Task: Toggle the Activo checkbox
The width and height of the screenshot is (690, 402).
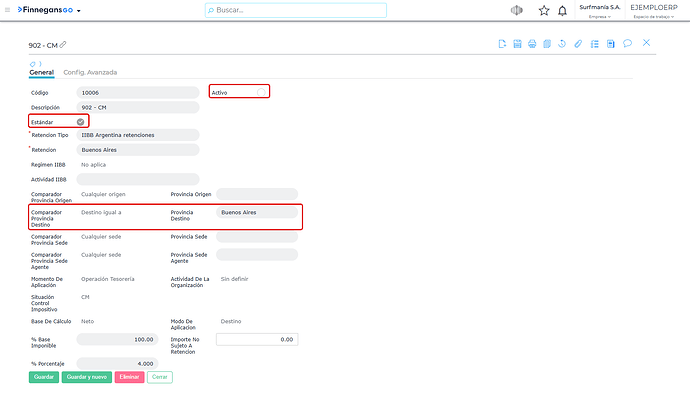Action: 261,92
